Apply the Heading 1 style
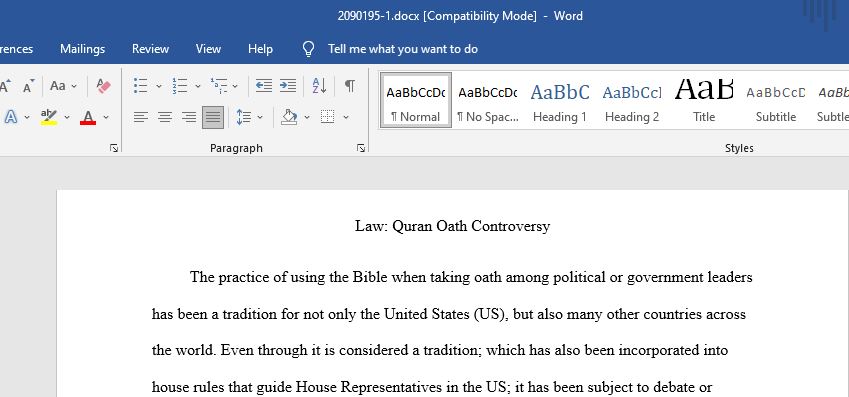 point(560,101)
